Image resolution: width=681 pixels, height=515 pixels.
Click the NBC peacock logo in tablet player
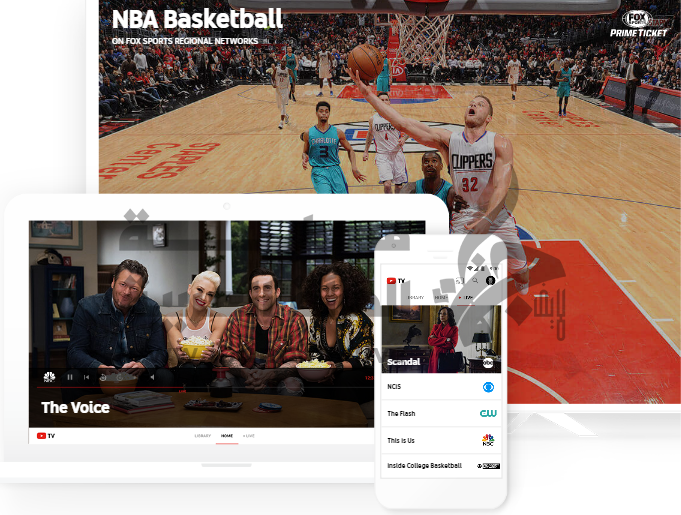49,376
